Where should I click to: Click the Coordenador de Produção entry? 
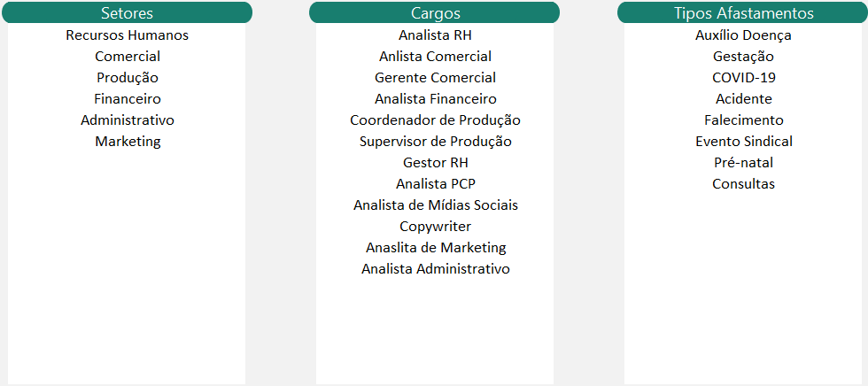coord(435,120)
